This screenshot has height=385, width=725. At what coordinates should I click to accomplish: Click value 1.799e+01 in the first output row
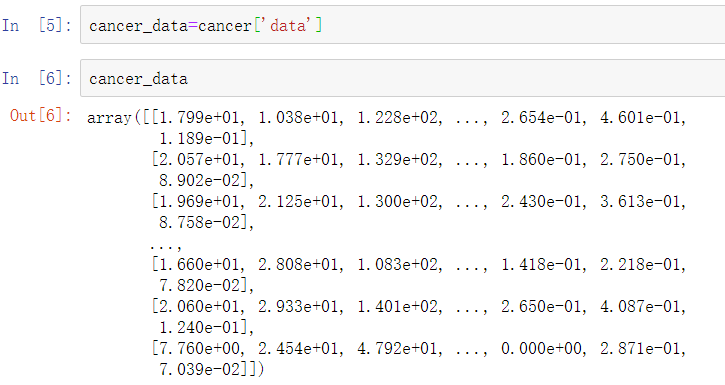199,117
